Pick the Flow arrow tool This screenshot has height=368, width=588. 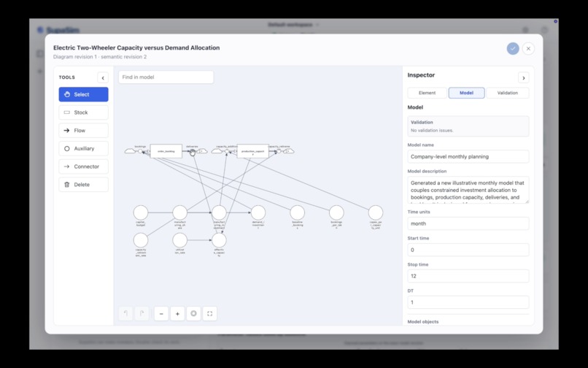click(x=83, y=130)
